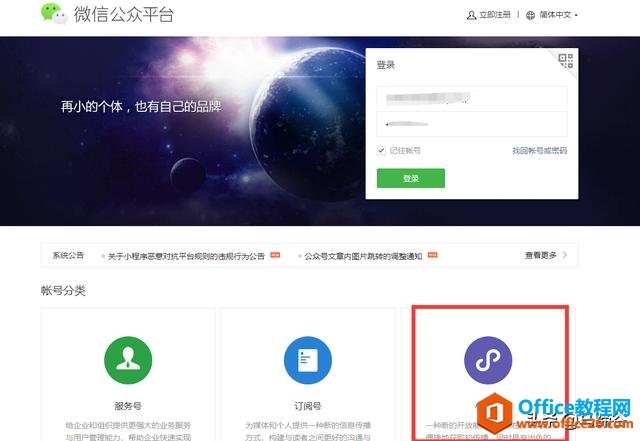This screenshot has width=640, height=441.
Task: Click the 登录 heading in login panel
Action: 386,65
